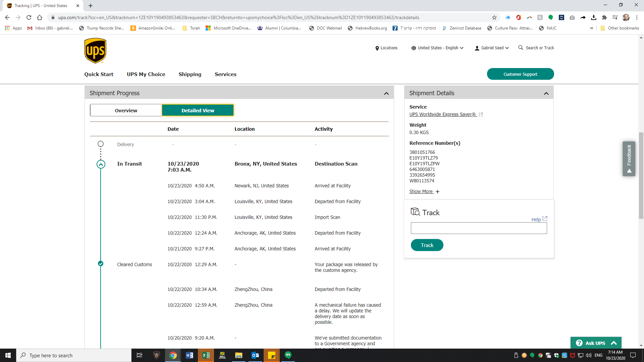Click the Windows search box

74,355
